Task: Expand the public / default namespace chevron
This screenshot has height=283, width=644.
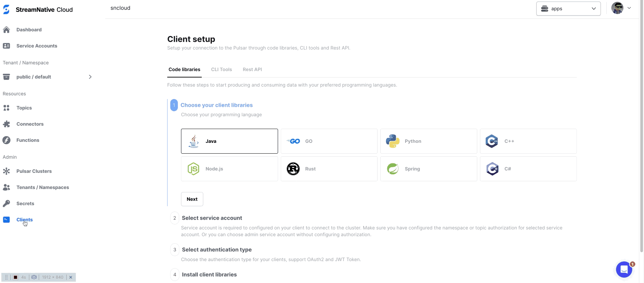Action: (90, 77)
